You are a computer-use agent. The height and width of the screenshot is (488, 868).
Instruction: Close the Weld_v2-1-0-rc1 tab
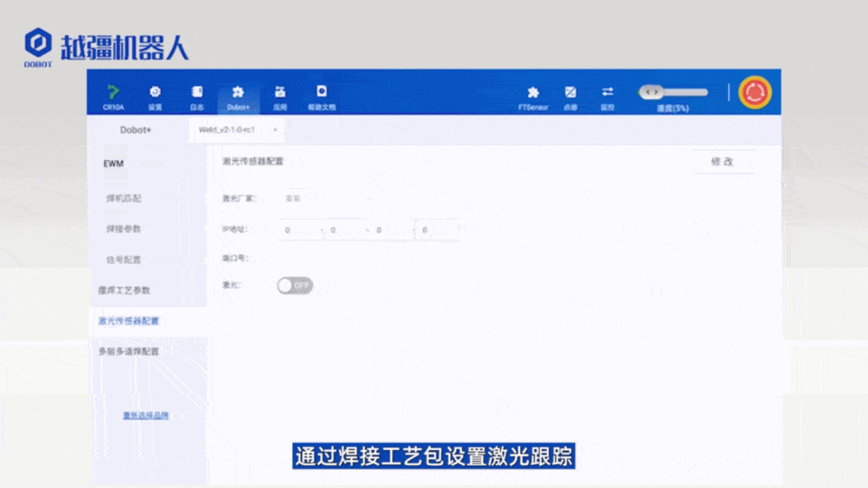(x=274, y=130)
